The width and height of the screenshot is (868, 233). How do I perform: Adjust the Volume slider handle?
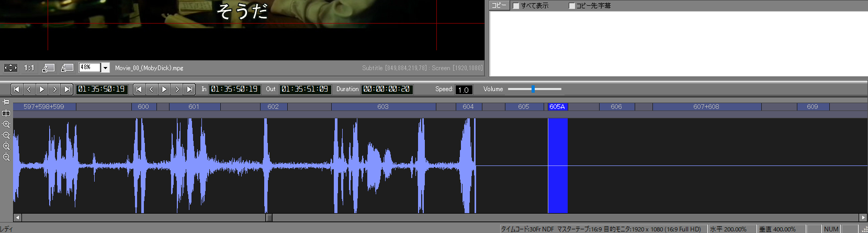[x=533, y=89]
